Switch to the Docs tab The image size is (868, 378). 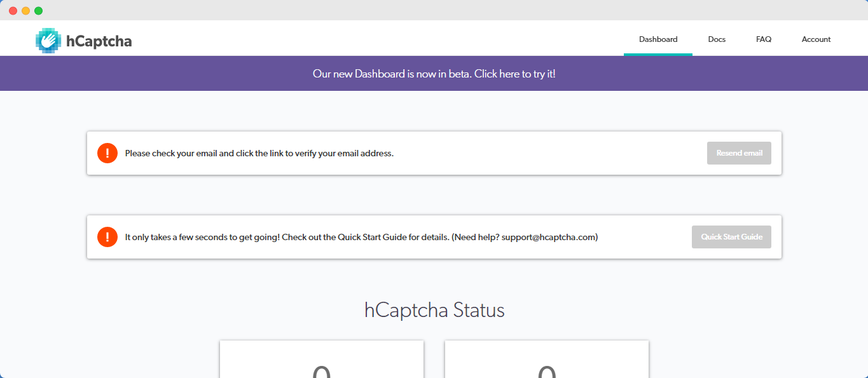click(717, 39)
